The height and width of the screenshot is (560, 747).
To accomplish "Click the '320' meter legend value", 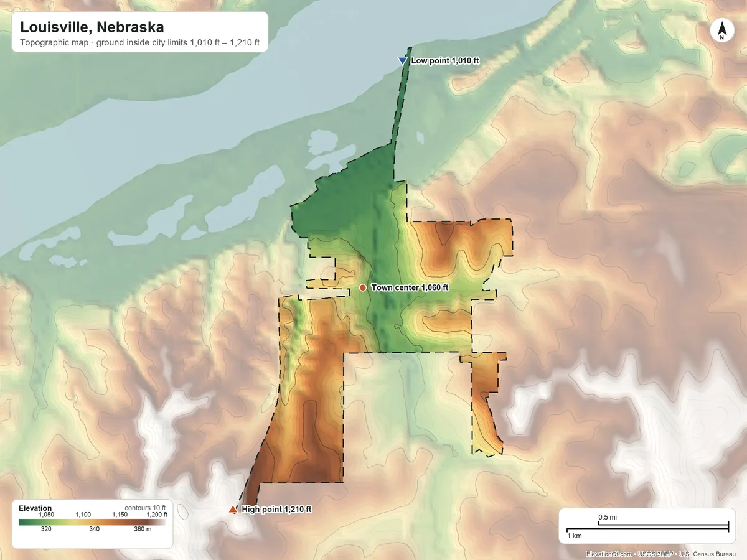I will point(46,530).
